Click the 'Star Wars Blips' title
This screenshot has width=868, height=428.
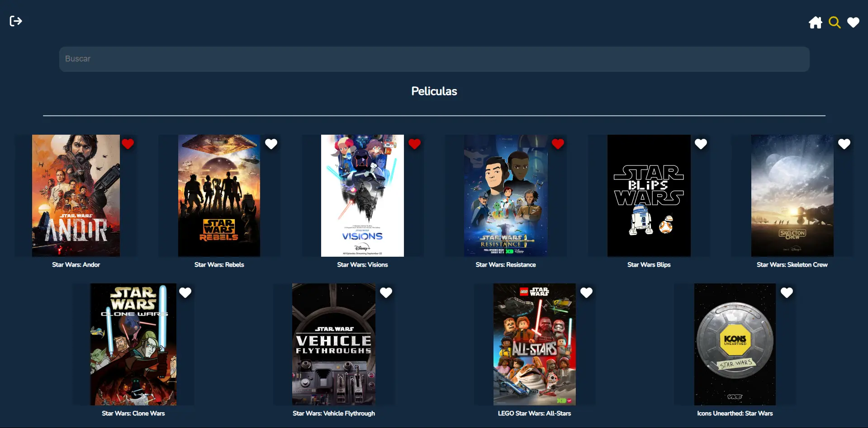click(649, 265)
